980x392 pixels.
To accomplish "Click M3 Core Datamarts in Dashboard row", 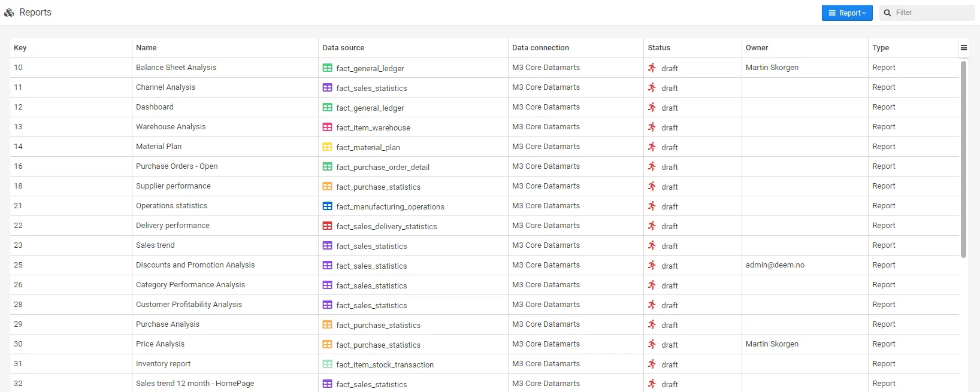I will pyautogui.click(x=546, y=107).
